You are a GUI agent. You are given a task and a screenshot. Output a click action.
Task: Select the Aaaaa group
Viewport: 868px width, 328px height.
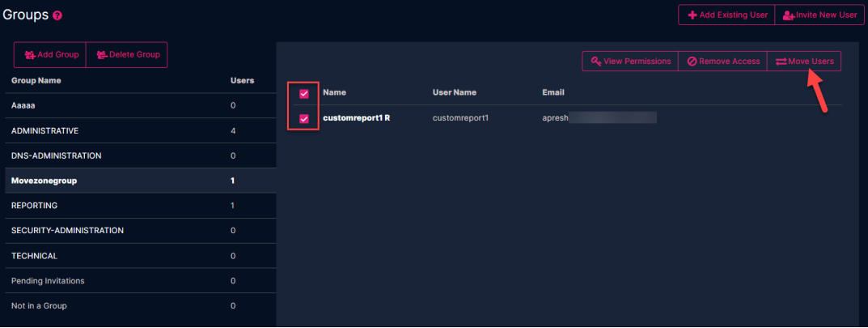(x=24, y=105)
